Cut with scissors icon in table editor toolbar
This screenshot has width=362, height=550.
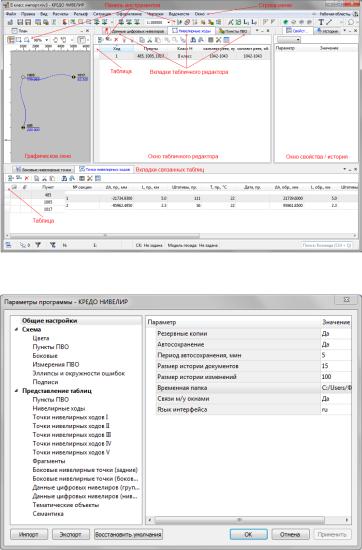(x=149, y=40)
